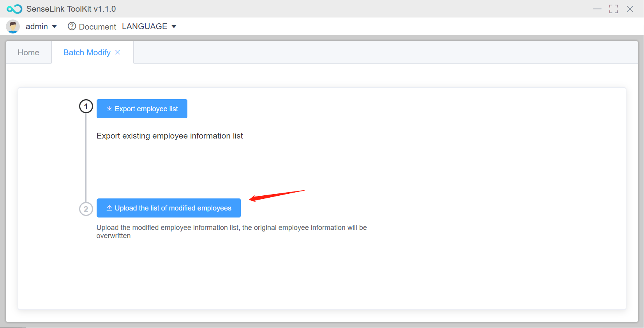Open the LANGUAGE dropdown arrow

click(x=174, y=26)
